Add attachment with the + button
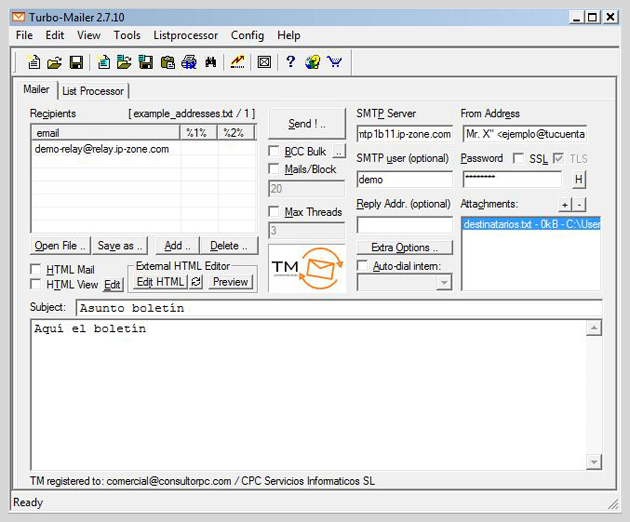 point(565,205)
